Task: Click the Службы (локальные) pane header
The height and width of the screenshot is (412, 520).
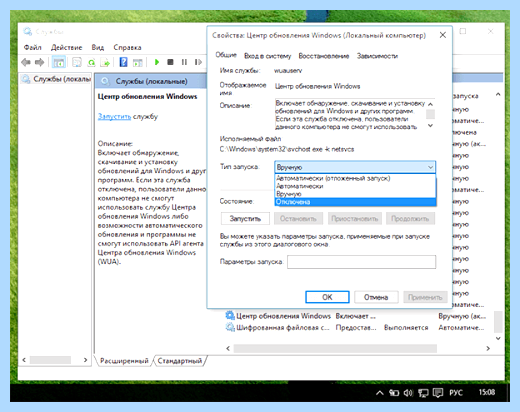Action: point(151,81)
